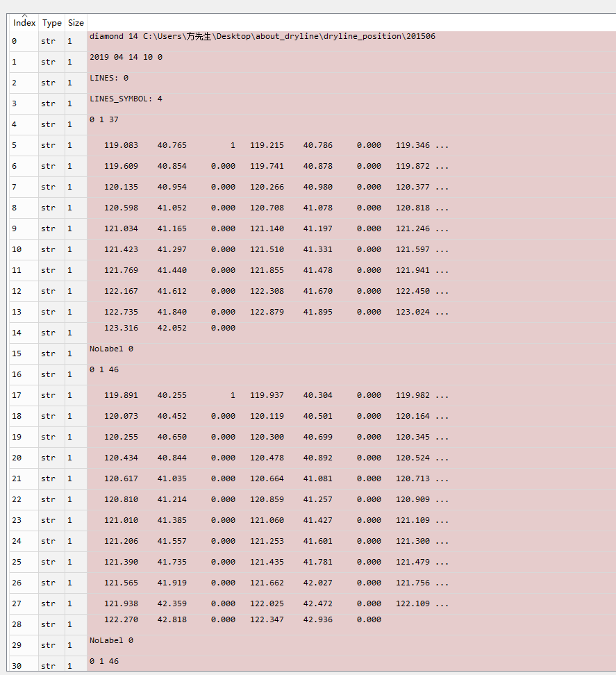Select the row value beginning 120.073
The width and height of the screenshot is (616, 675).
351,416
